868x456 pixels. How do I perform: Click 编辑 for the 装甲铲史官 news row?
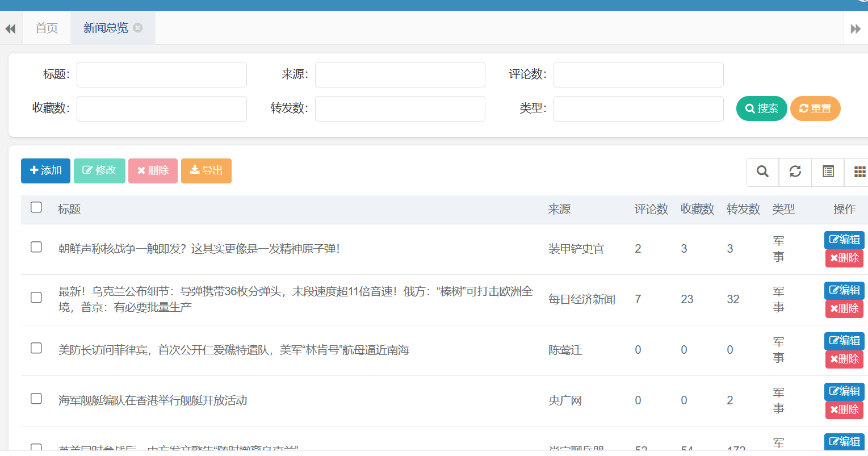[844, 240]
